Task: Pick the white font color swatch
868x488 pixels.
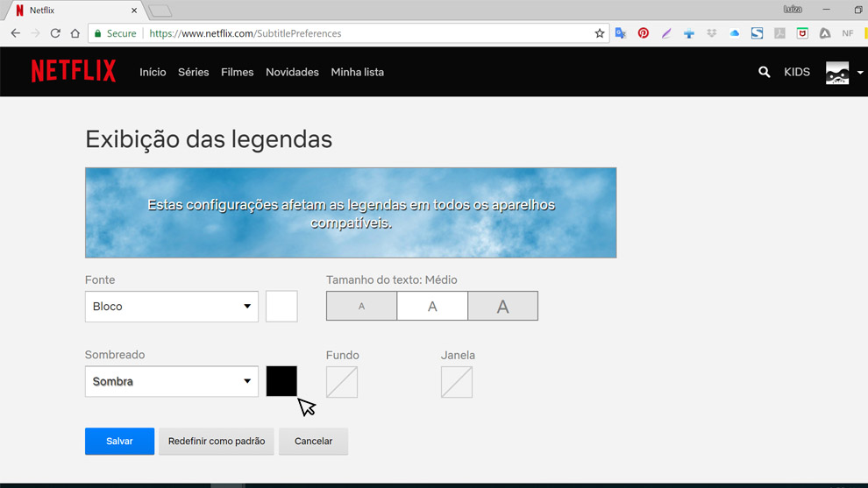Action: (281, 306)
